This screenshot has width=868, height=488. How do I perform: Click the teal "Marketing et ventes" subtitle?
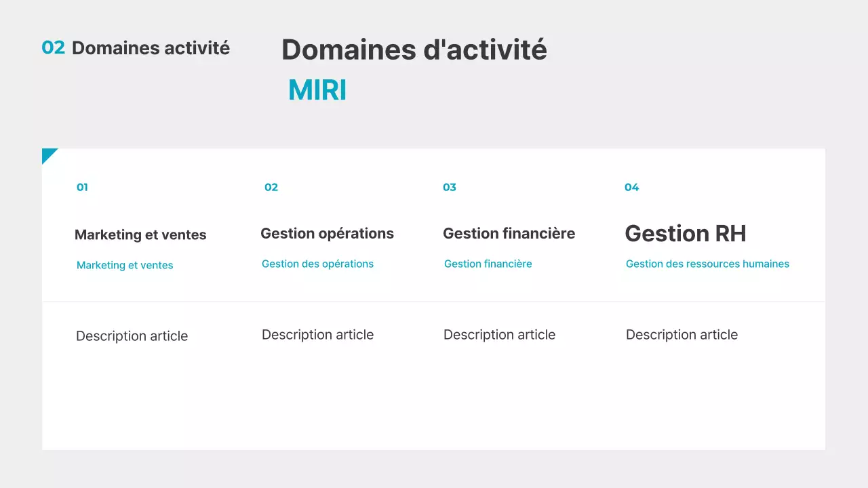coord(125,266)
